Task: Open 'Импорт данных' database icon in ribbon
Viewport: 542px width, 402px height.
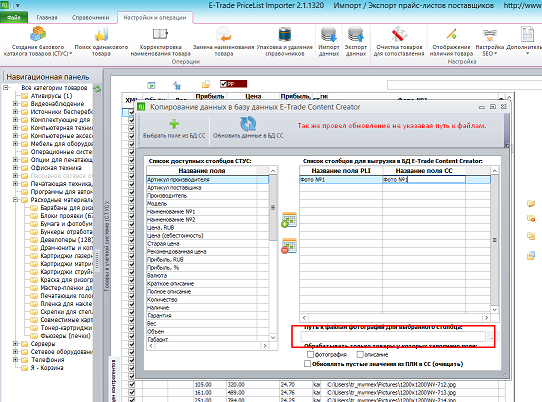Action: tap(328, 35)
